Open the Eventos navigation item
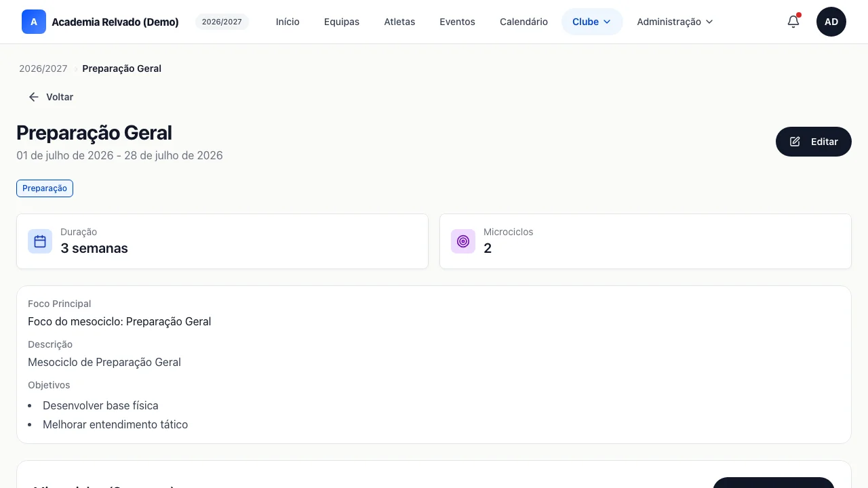The image size is (868, 488). point(457,22)
